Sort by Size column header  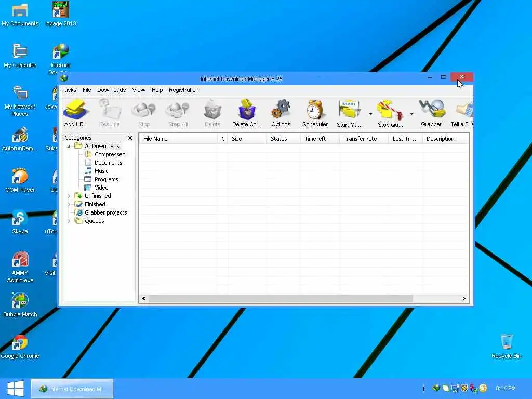[247, 139]
